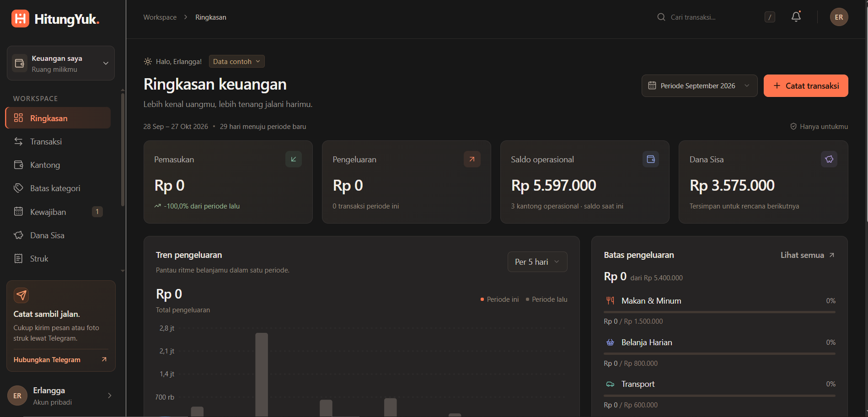Click the Ringkasan grid icon in sidebar
The height and width of the screenshot is (417, 868).
point(18,118)
